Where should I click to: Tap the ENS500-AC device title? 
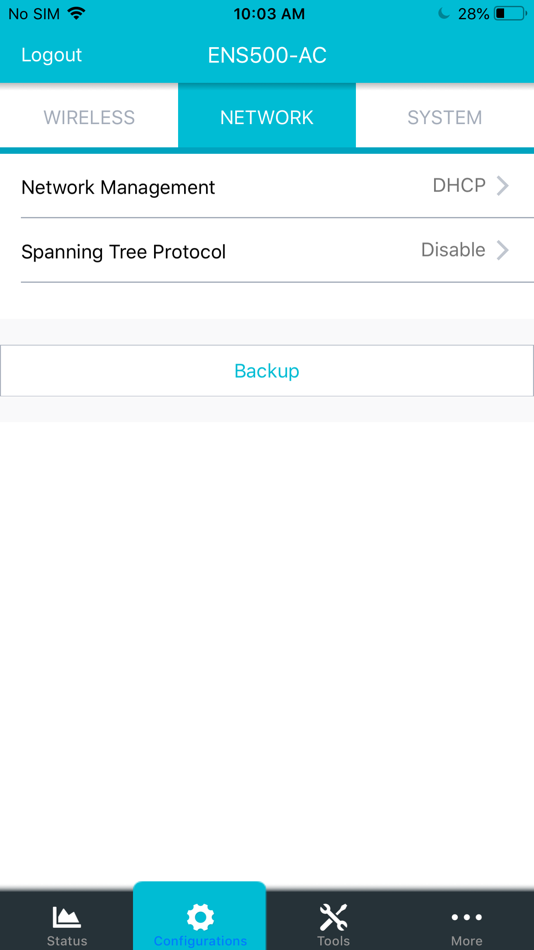[267, 55]
